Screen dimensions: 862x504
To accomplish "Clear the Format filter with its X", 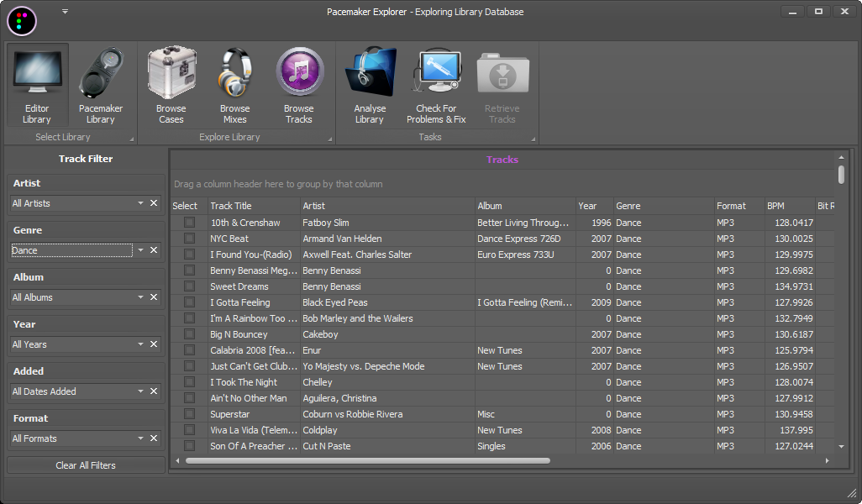I will point(154,438).
